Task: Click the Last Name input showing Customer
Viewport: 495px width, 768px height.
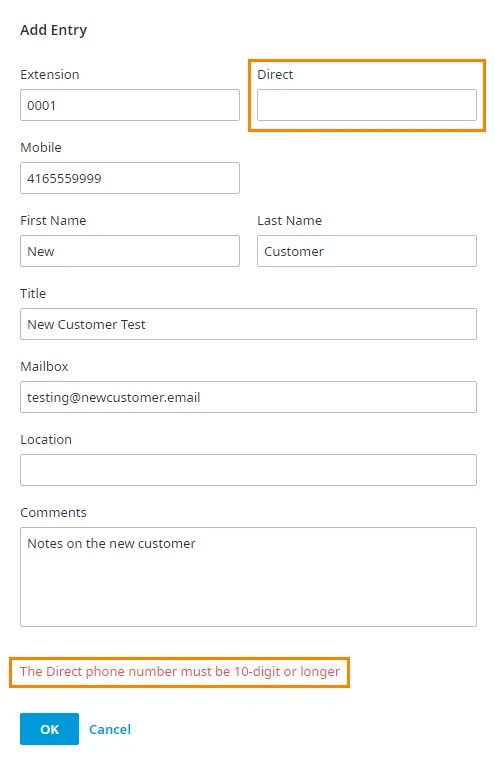Action: (367, 251)
